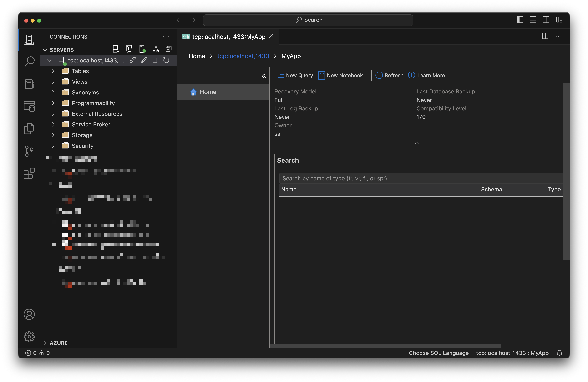Refresh the tcp:localhost,1433 connection
This screenshot has width=588, height=382.
click(x=166, y=60)
